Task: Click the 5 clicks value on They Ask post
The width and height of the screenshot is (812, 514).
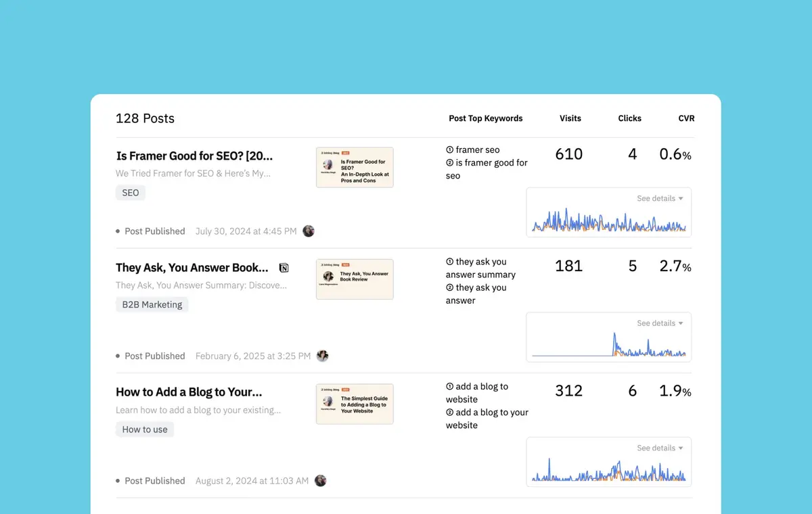Action: click(x=633, y=266)
